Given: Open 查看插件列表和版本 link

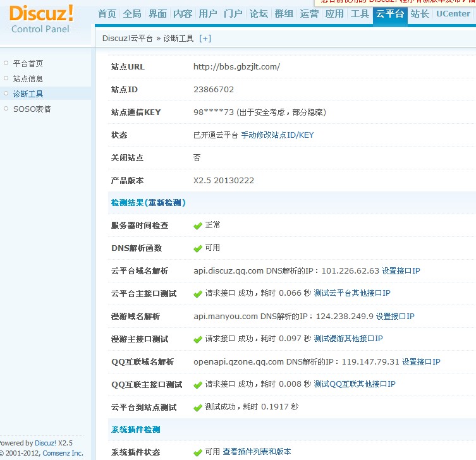Looking at the screenshot, I should 257,452.
